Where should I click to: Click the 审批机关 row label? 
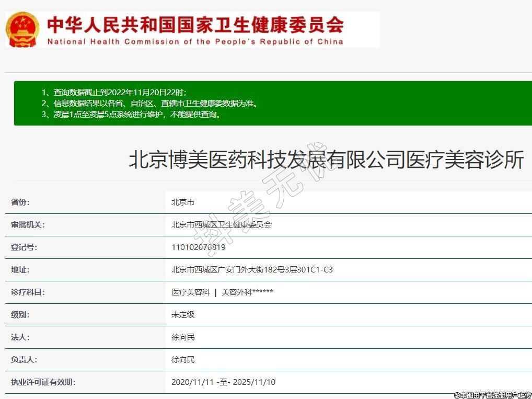[x=28, y=225]
